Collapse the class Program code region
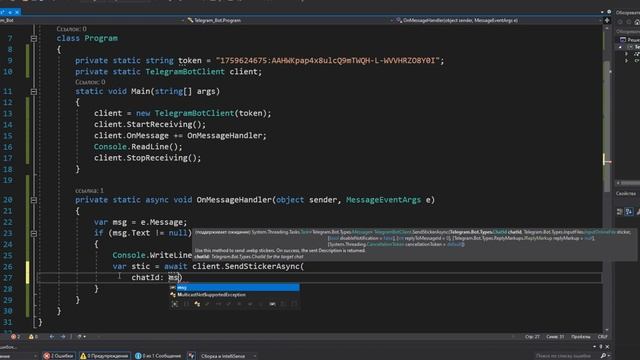Screen dimensions: 640x360 tap(34, 38)
